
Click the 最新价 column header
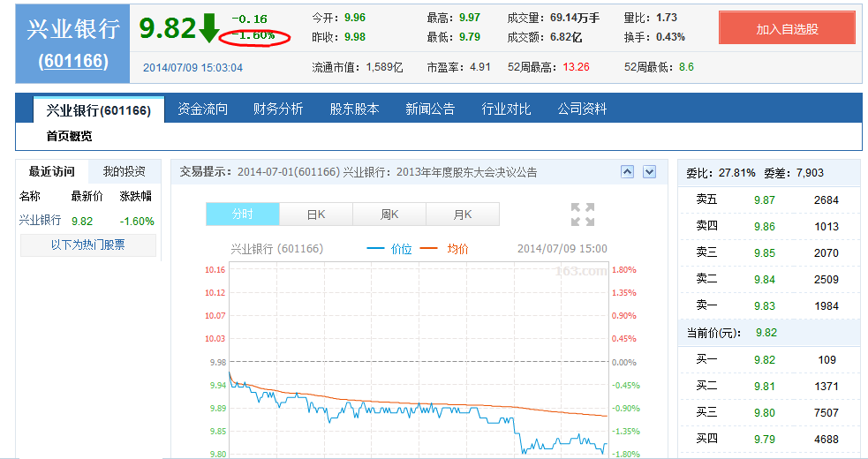pyautogui.click(x=87, y=196)
